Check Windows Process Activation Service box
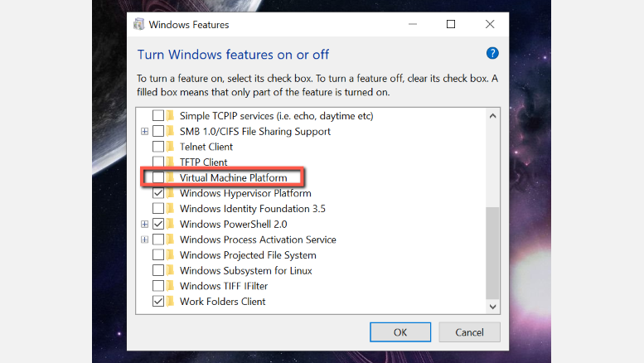This screenshot has width=644, height=363. [x=158, y=240]
